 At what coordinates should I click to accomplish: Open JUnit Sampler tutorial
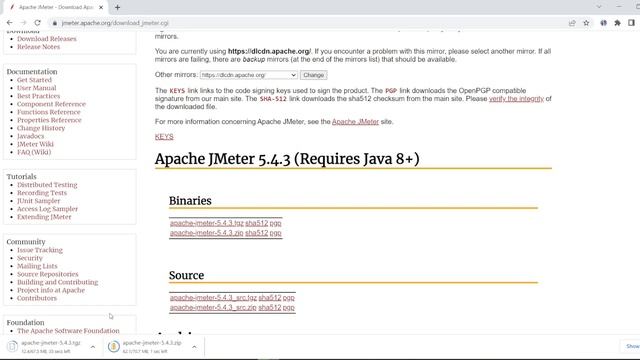38,201
